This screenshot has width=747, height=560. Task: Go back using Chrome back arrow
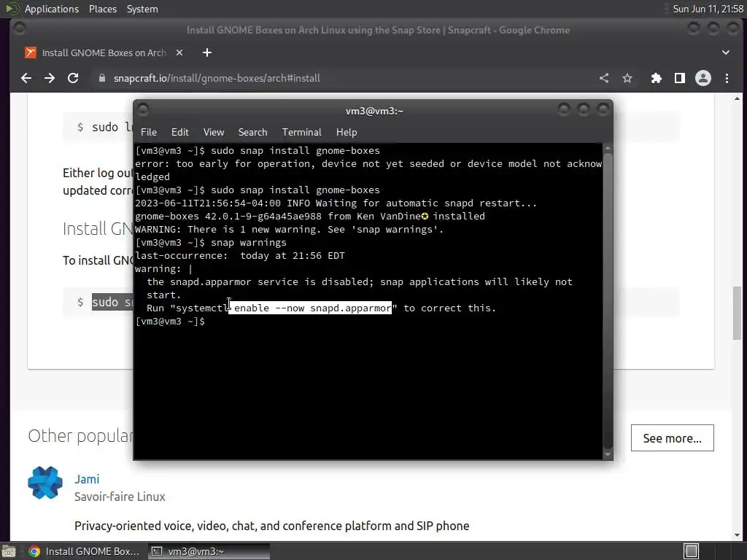[x=26, y=78]
